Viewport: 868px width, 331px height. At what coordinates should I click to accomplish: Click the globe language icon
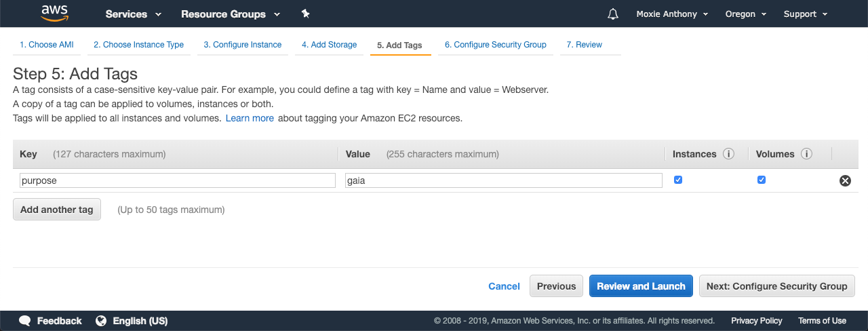coord(101,321)
